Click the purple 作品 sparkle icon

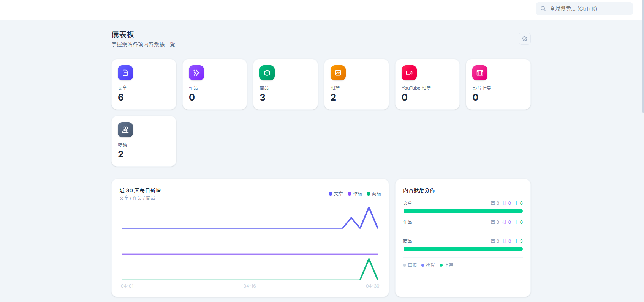pyautogui.click(x=196, y=73)
